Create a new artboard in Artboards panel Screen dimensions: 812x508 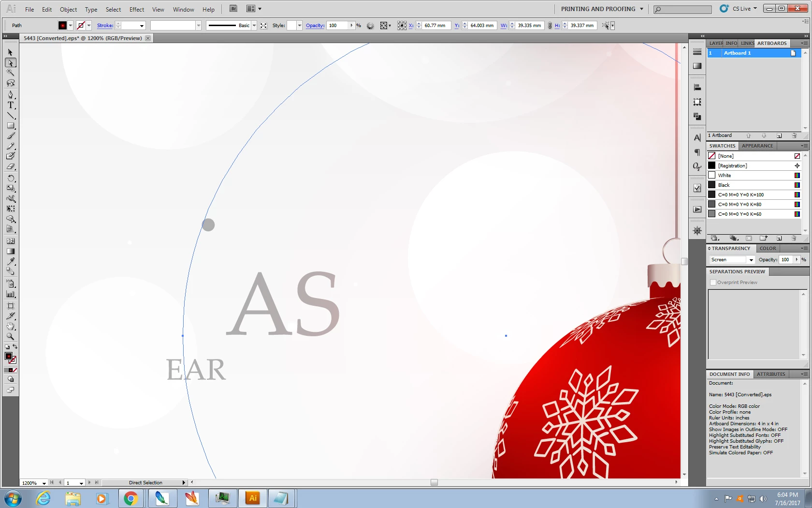(779, 135)
